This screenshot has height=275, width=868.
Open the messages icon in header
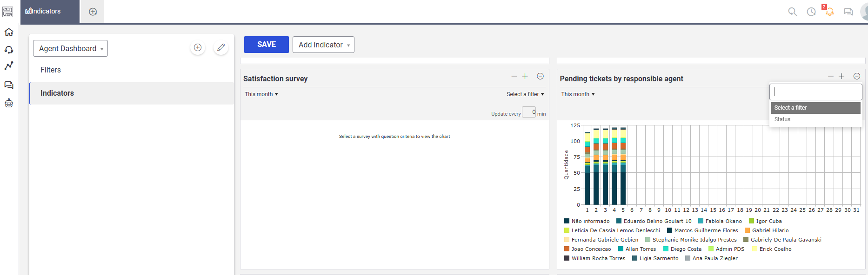point(848,12)
